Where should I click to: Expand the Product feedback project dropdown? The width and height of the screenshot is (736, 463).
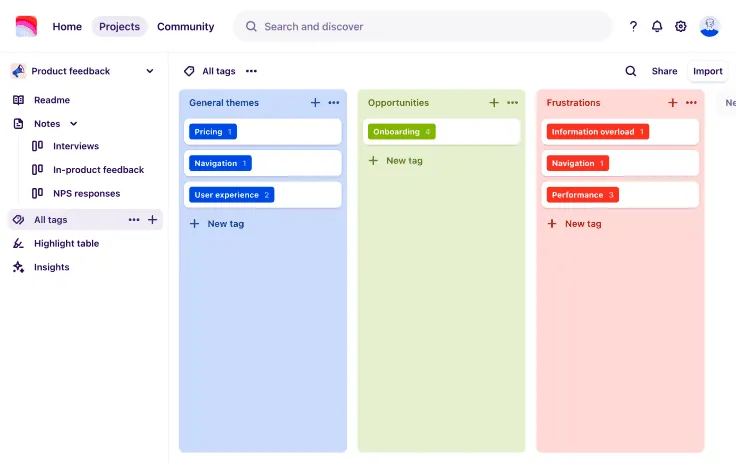point(150,71)
